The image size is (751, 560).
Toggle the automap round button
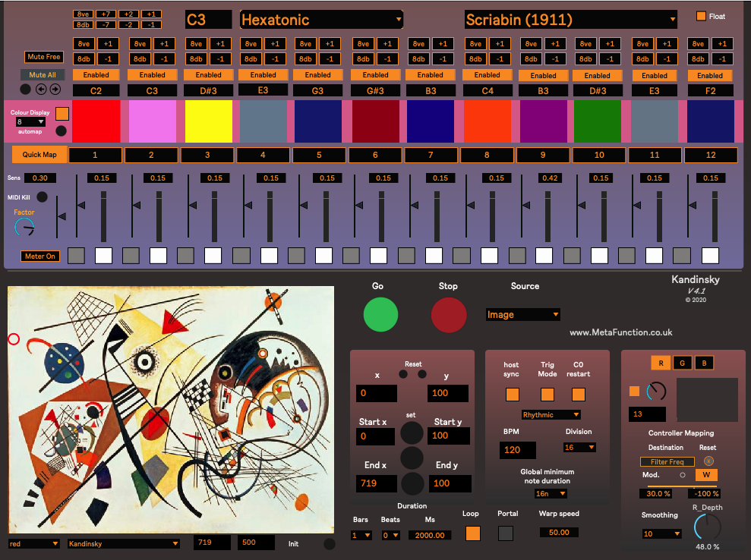click(62, 131)
